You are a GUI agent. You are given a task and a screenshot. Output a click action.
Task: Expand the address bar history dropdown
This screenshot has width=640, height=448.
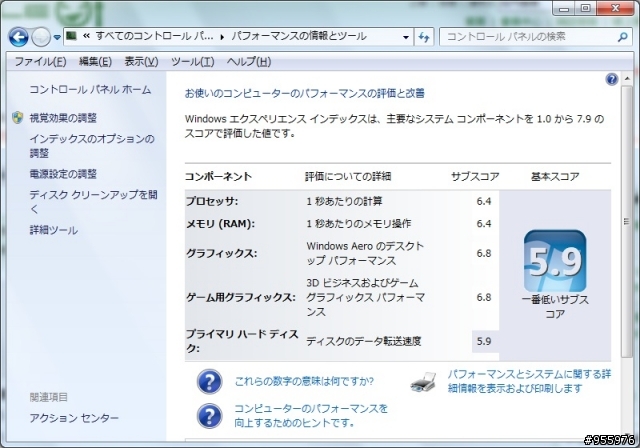[406, 37]
